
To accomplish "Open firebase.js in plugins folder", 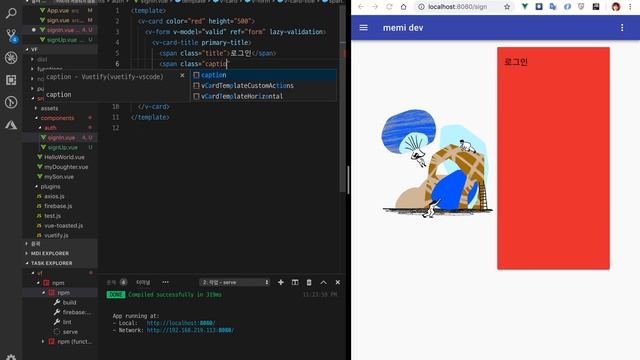I will pyautogui.click(x=58, y=206).
